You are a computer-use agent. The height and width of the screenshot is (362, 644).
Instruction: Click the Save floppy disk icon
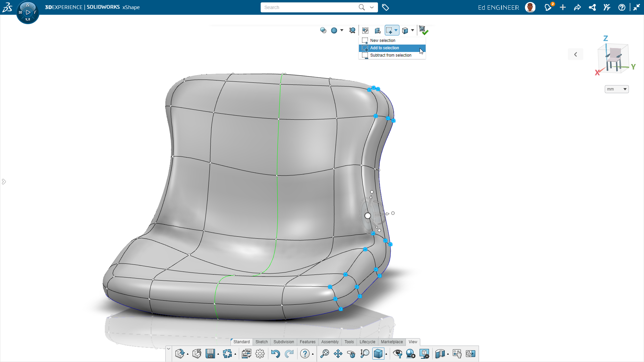[210, 354]
